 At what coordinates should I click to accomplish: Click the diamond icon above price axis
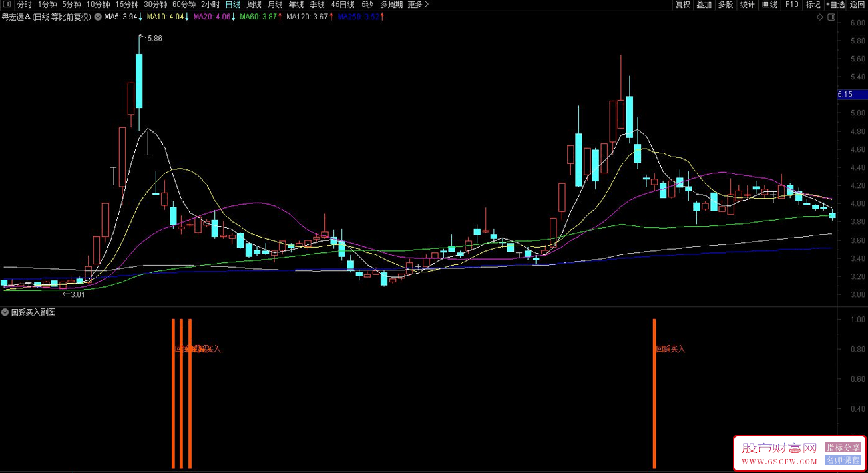(x=819, y=17)
